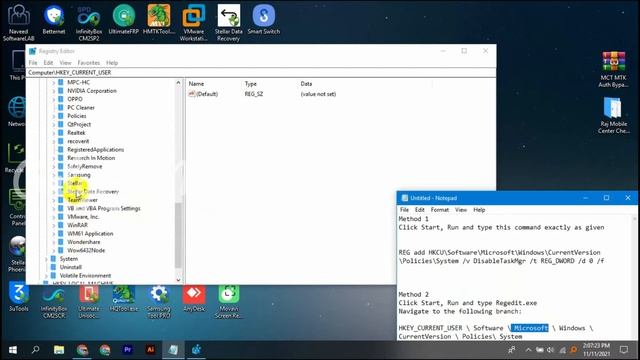The image size is (640, 360).
Task: Expand the System key arrow
Action: click(46, 259)
